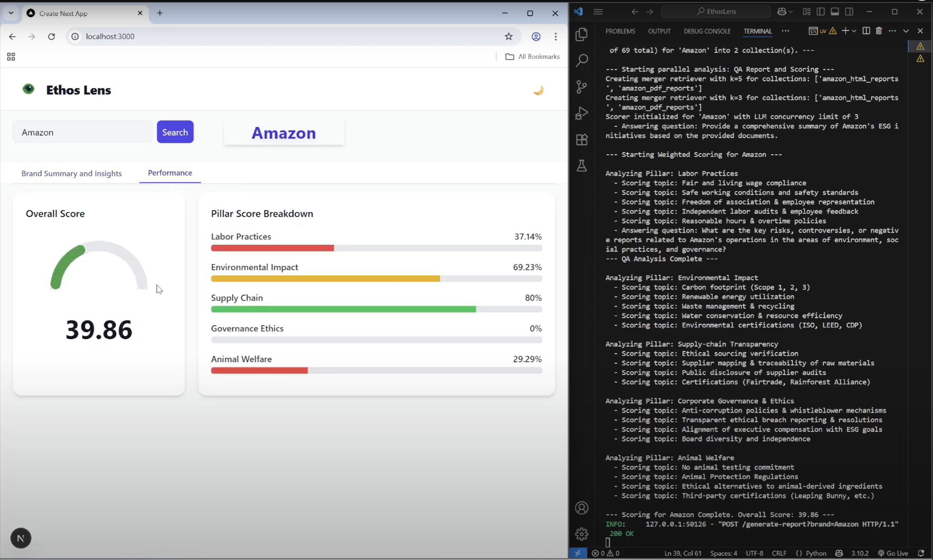Image resolution: width=933 pixels, height=560 pixels.
Task: Toggle dark mode moon icon
Action: click(x=538, y=90)
